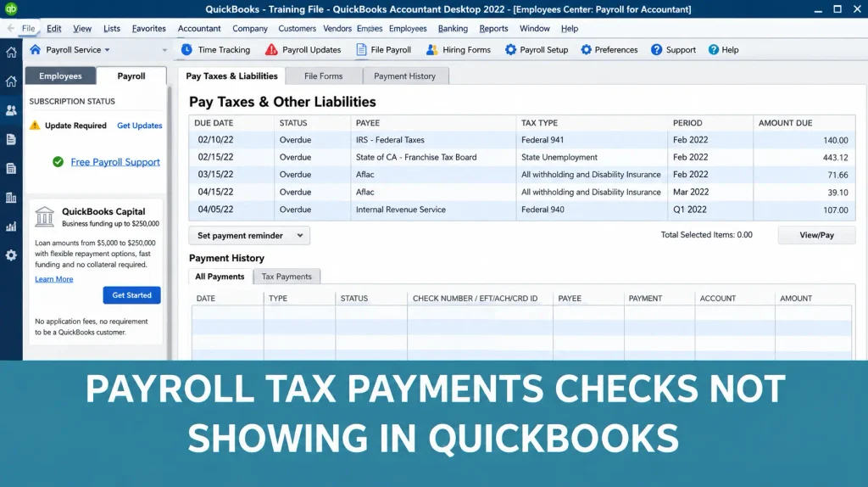Click the View/Pay button

816,235
